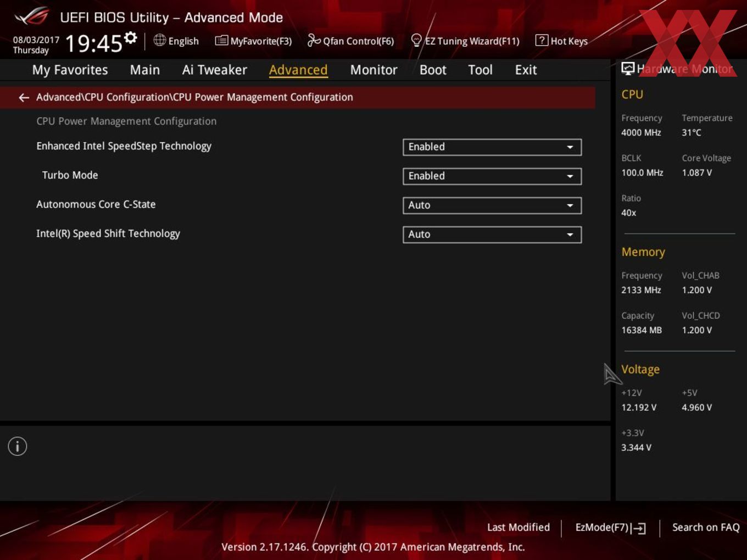The width and height of the screenshot is (747, 560).
Task: Click the 19:45 clock display
Action: click(94, 43)
